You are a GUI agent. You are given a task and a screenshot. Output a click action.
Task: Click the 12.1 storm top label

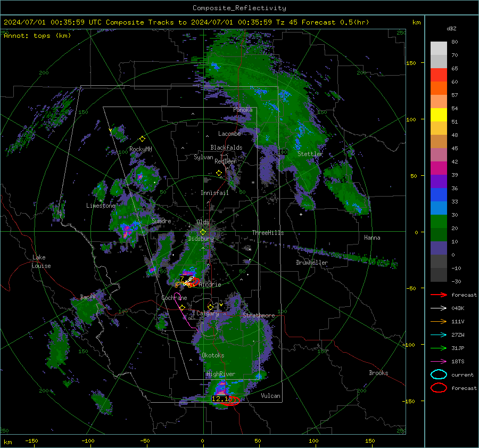(220, 399)
